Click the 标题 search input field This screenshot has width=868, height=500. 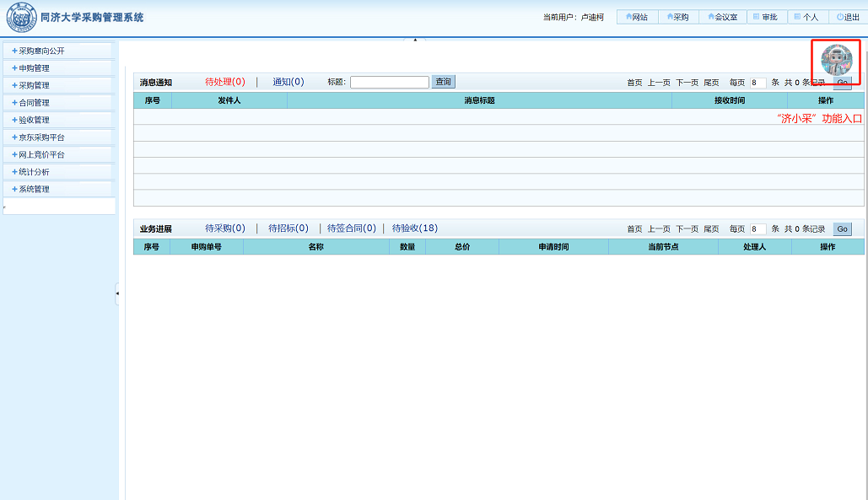click(389, 83)
